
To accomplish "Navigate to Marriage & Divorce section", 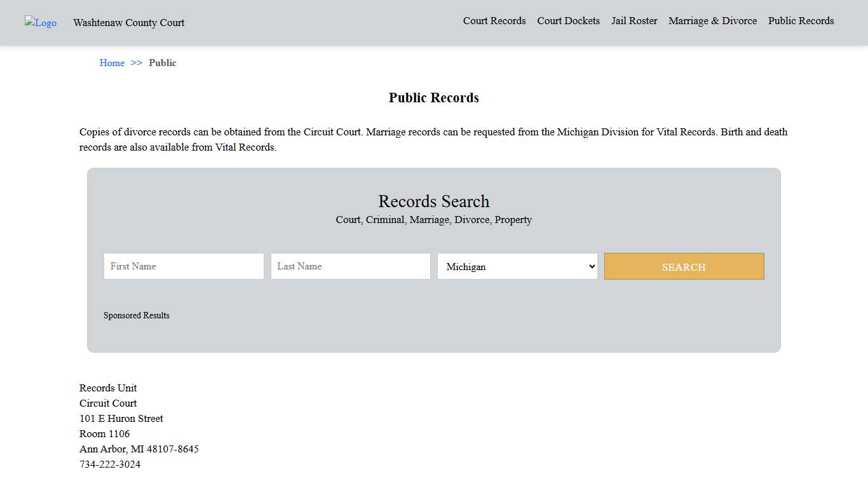I will (712, 21).
